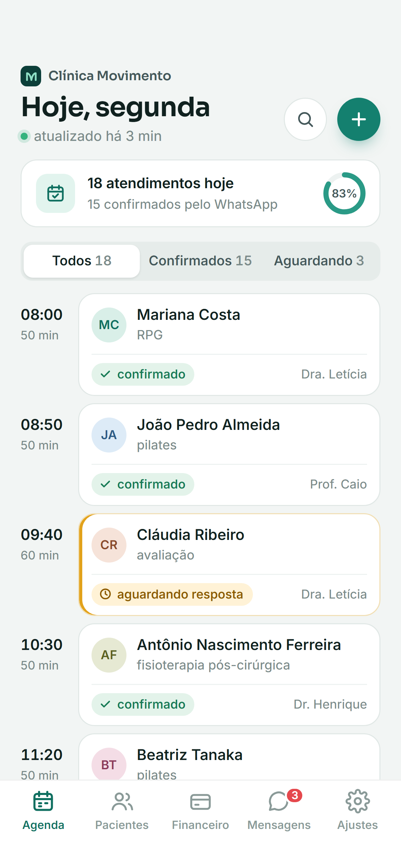Viewport: 401px width, 868px height.
Task: Tap confirmado chip on Antônio's appointment
Action: point(143,704)
